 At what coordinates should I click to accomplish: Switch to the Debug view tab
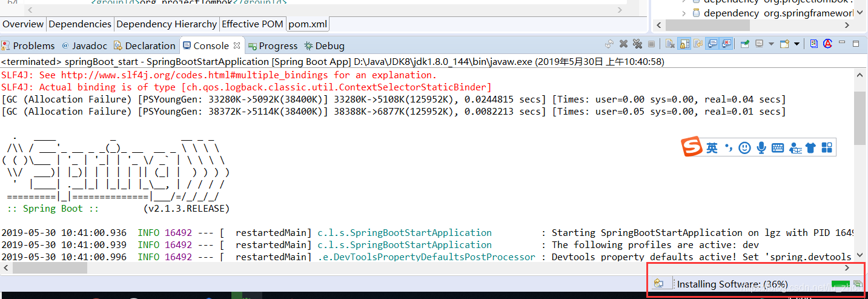(x=324, y=45)
